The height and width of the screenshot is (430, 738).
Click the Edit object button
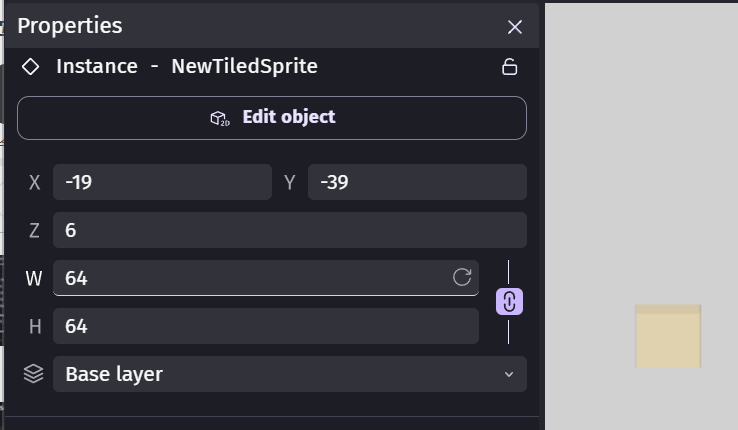coord(272,118)
